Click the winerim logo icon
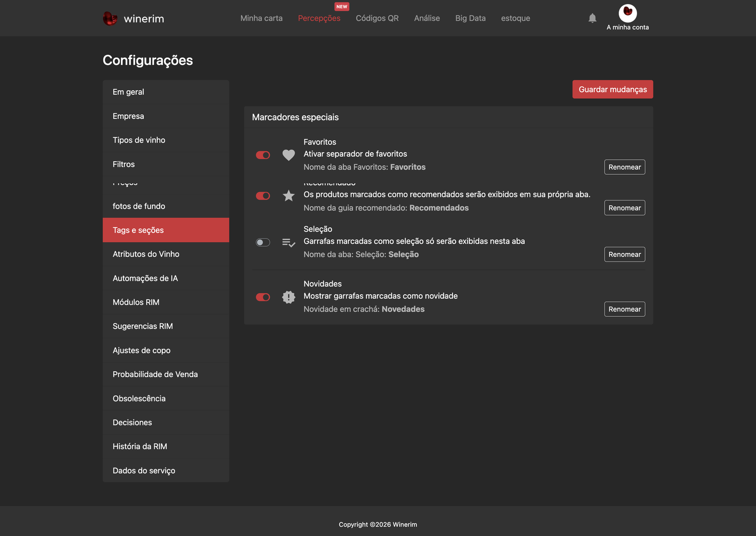The height and width of the screenshot is (536, 756). tap(110, 19)
